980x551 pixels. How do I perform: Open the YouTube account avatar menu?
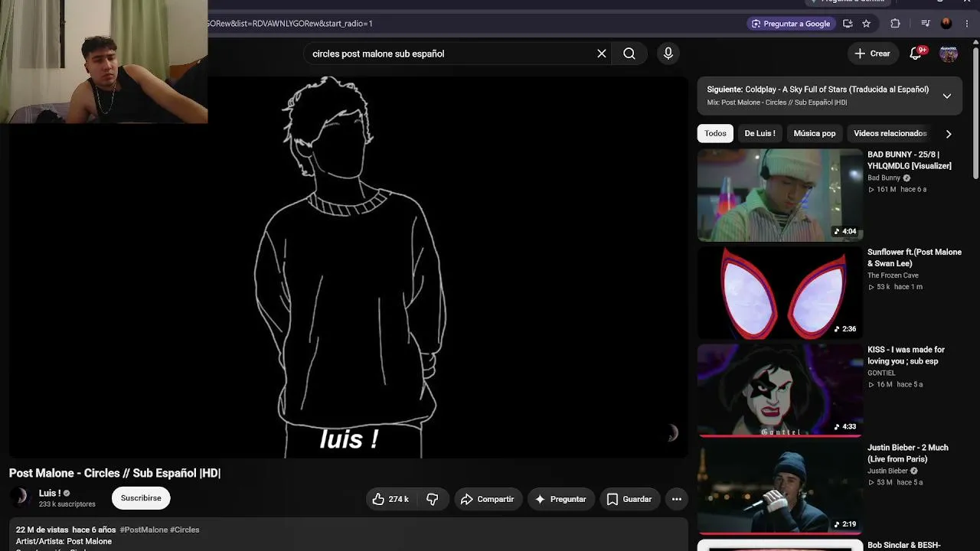click(x=949, y=54)
